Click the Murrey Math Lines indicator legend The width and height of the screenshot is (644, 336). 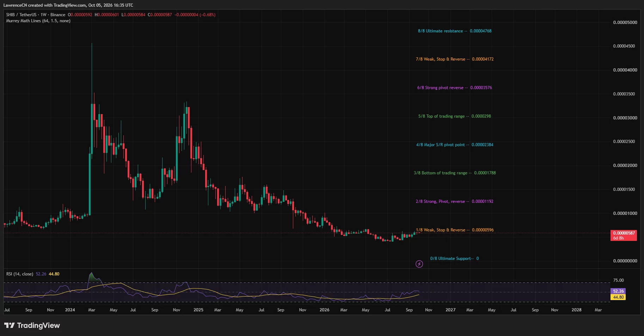click(x=38, y=21)
